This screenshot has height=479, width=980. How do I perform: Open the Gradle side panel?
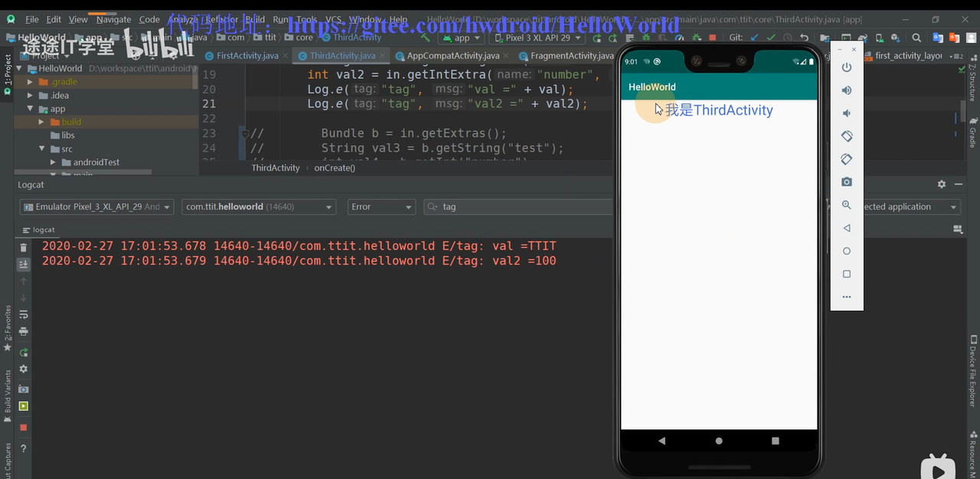tap(973, 133)
